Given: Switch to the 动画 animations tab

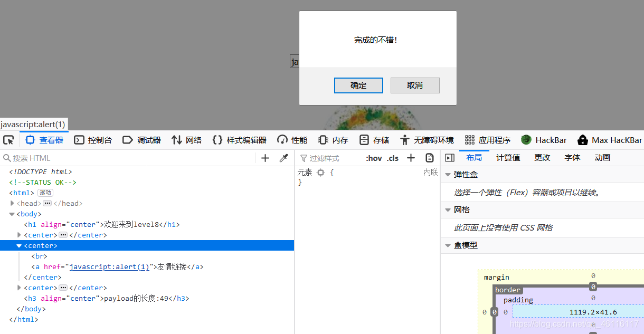Looking at the screenshot, I should coord(602,158).
